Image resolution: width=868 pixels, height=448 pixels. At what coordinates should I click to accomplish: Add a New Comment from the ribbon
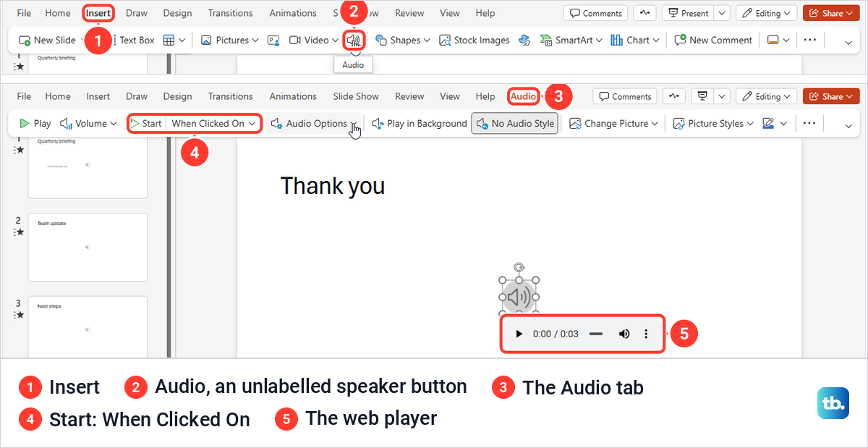713,40
